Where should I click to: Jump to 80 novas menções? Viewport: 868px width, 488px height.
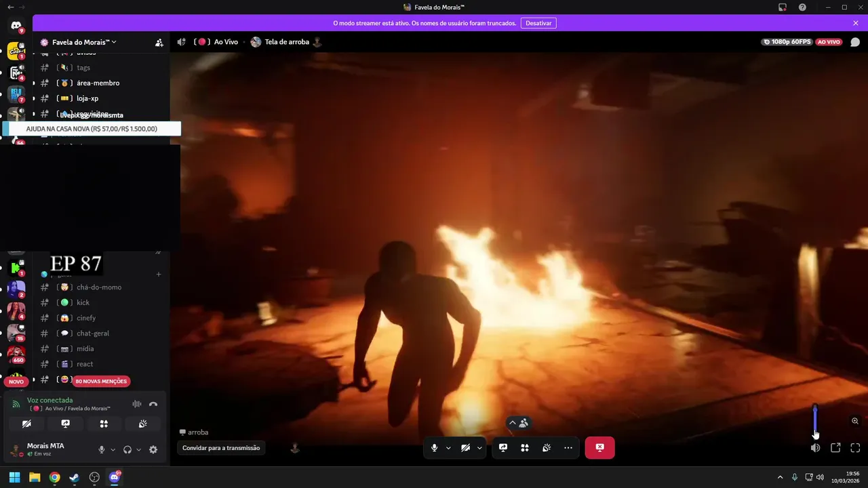tap(101, 381)
